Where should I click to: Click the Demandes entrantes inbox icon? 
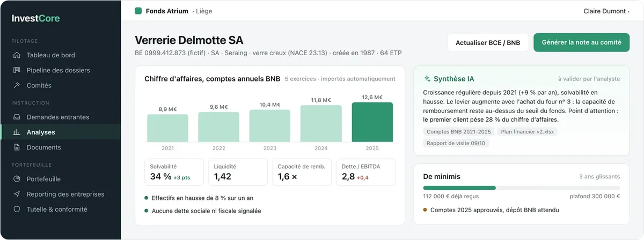(x=17, y=117)
